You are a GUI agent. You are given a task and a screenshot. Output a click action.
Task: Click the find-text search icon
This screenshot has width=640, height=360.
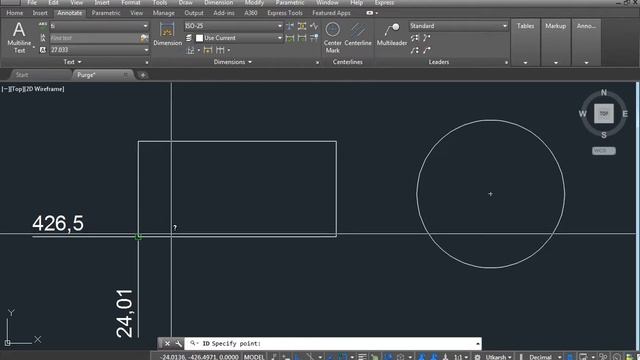click(x=144, y=38)
